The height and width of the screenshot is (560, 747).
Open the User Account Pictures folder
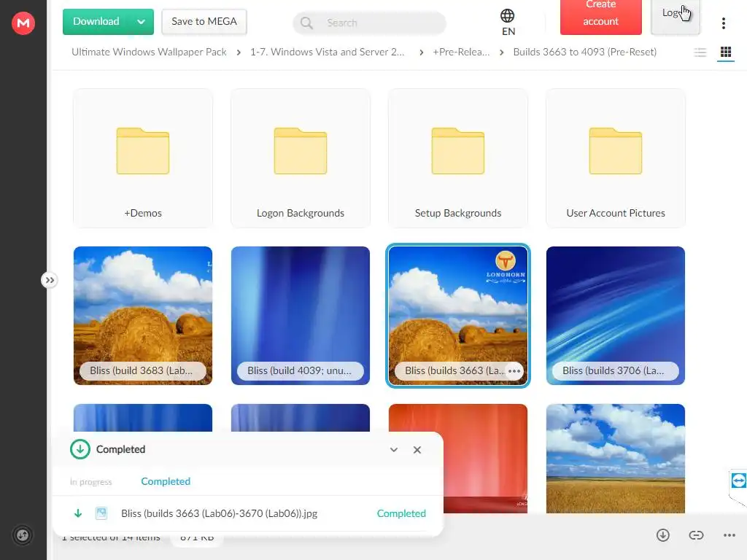tap(616, 158)
